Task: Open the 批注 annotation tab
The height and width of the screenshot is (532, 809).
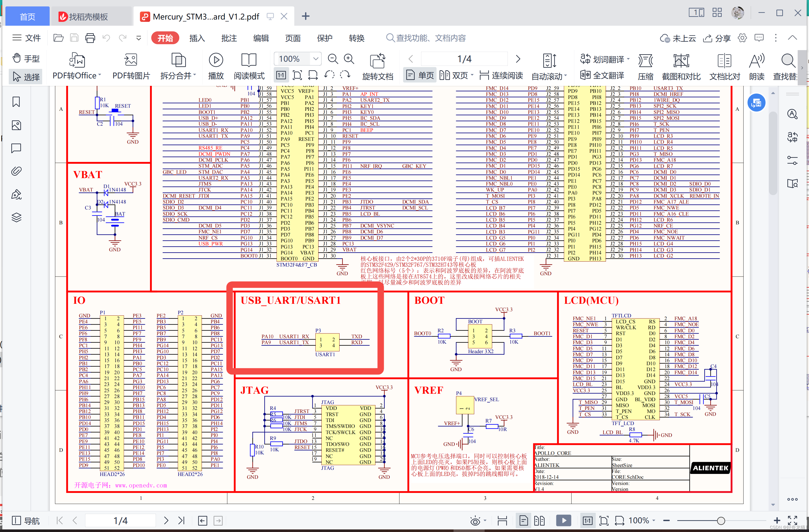Action: [x=229, y=38]
